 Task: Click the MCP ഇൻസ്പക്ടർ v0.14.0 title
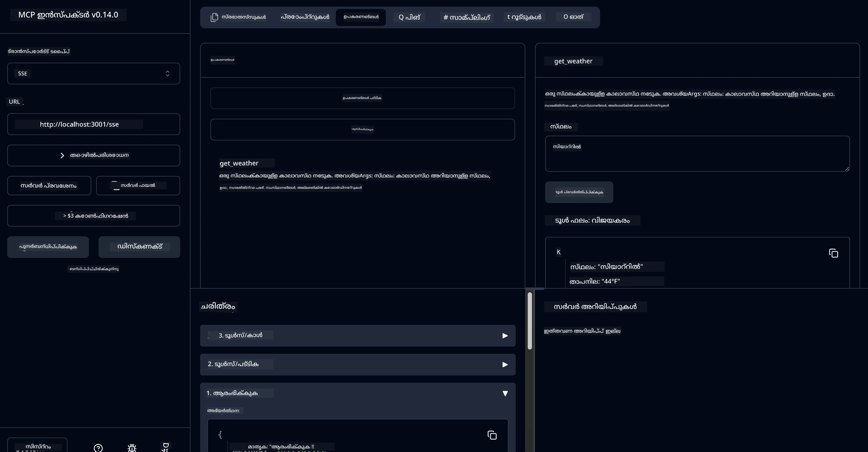coord(68,15)
